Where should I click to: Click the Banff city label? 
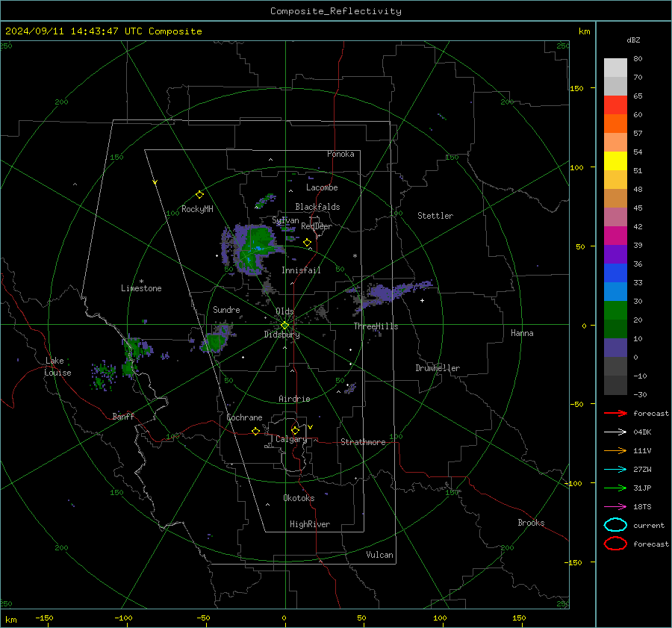[123, 416]
